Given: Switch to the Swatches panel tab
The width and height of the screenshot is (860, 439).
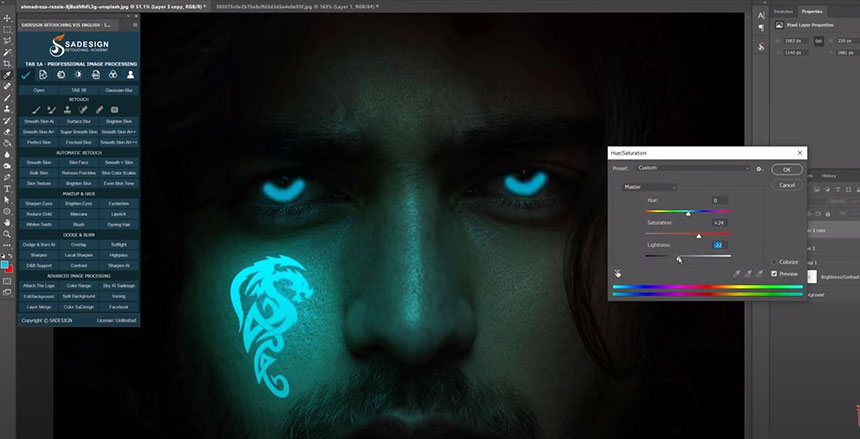Looking at the screenshot, I should pos(784,11).
